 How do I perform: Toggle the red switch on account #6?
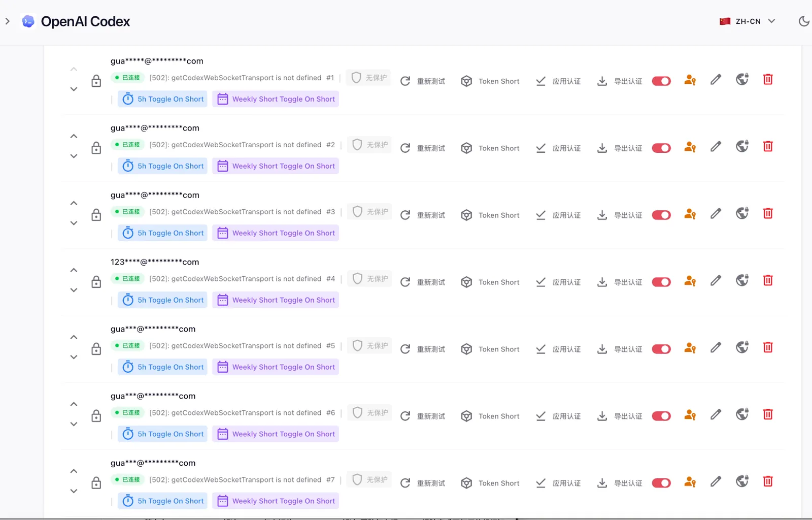(x=661, y=416)
